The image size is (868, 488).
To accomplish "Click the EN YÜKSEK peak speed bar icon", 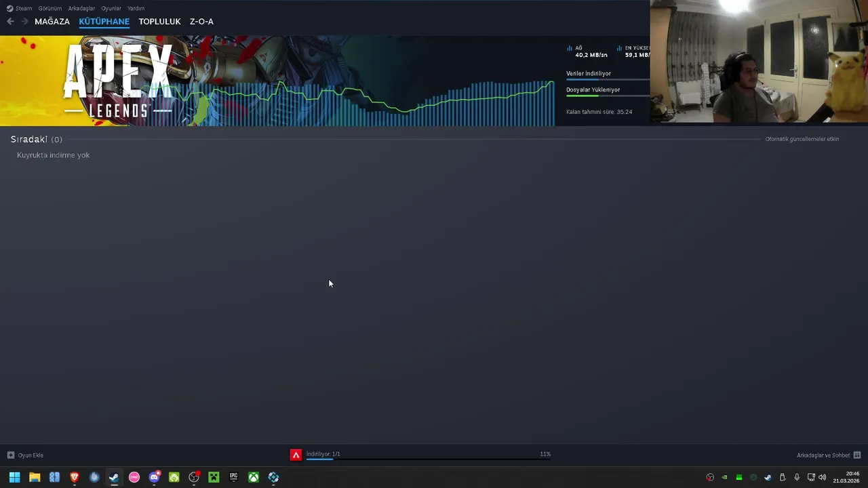I will [x=620, y=49].
